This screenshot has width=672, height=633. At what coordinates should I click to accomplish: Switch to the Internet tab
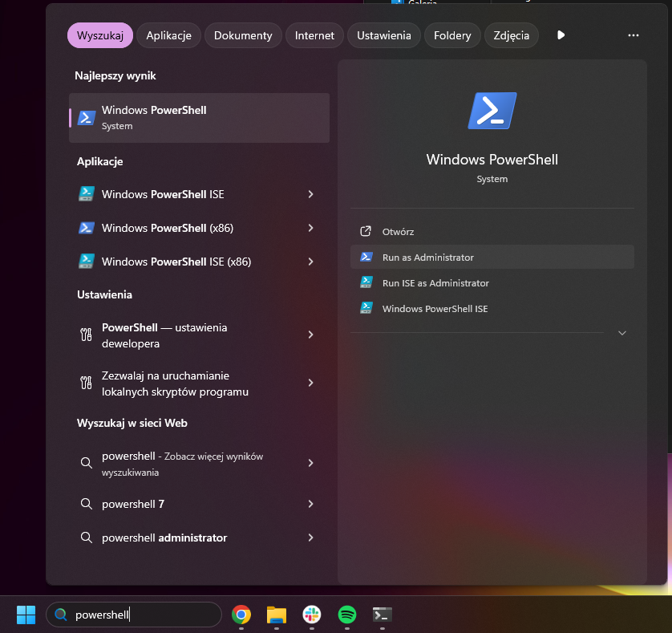coord(314,35)
